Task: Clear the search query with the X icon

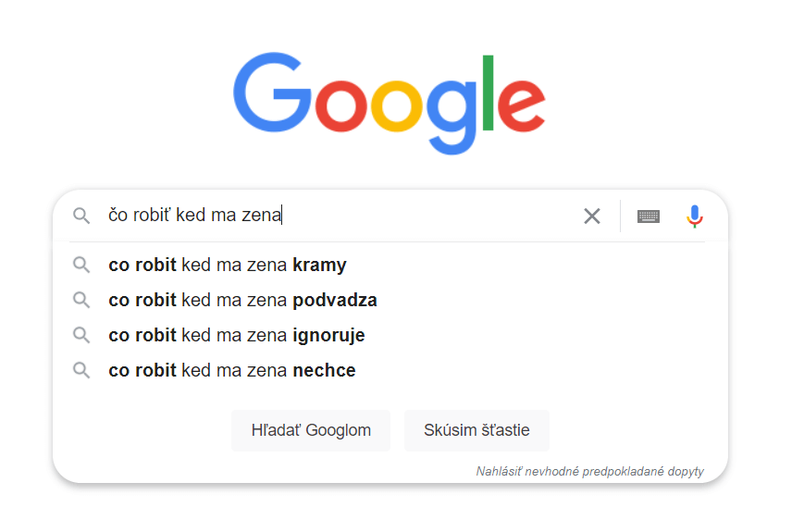Action: 592,216
